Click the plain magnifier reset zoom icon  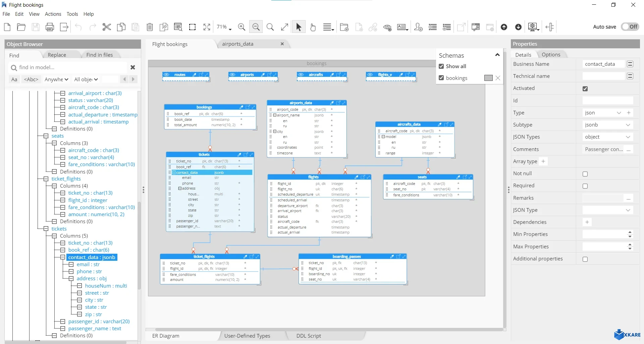(x=270, y=27)
